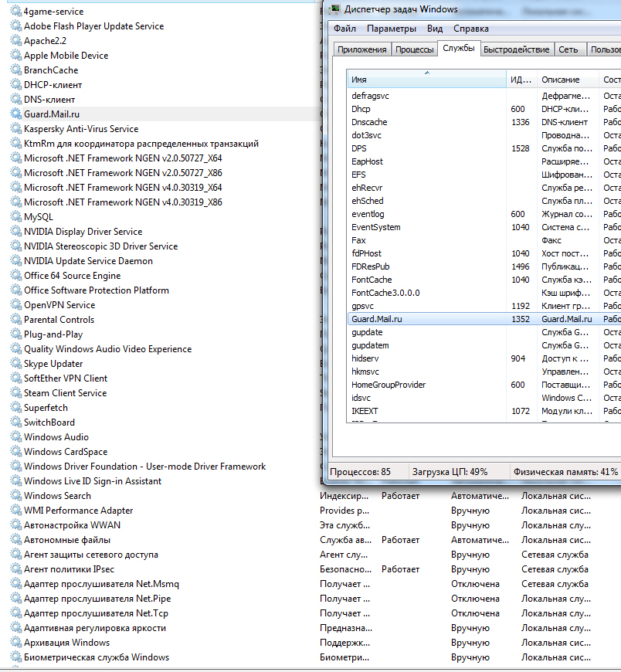Select the defragsvc service row

tap(484, 96)
